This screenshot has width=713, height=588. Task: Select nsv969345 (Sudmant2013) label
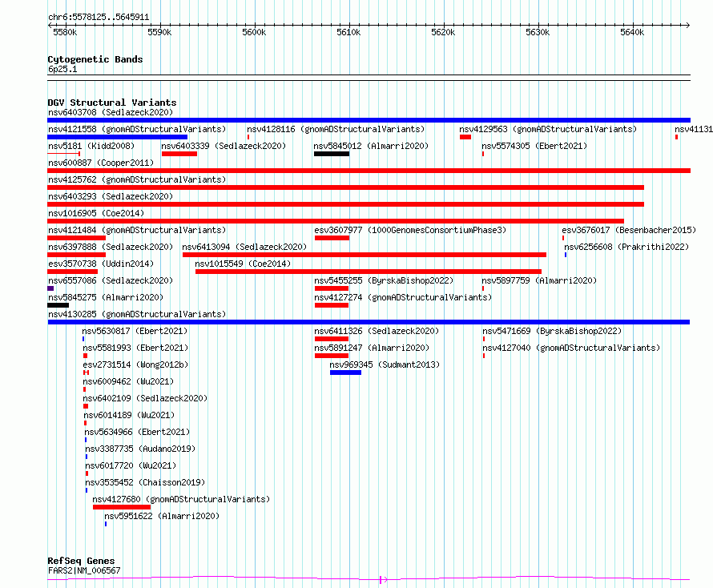pos(385,364)
